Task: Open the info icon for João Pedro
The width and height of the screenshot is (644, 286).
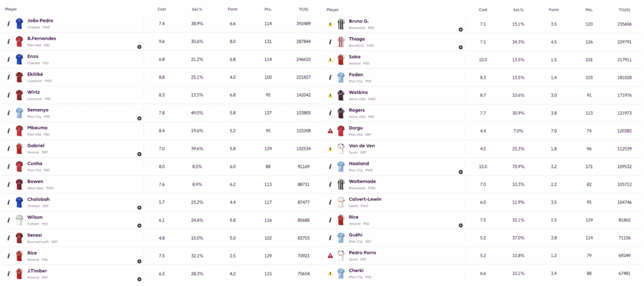Action: [9, 23]
